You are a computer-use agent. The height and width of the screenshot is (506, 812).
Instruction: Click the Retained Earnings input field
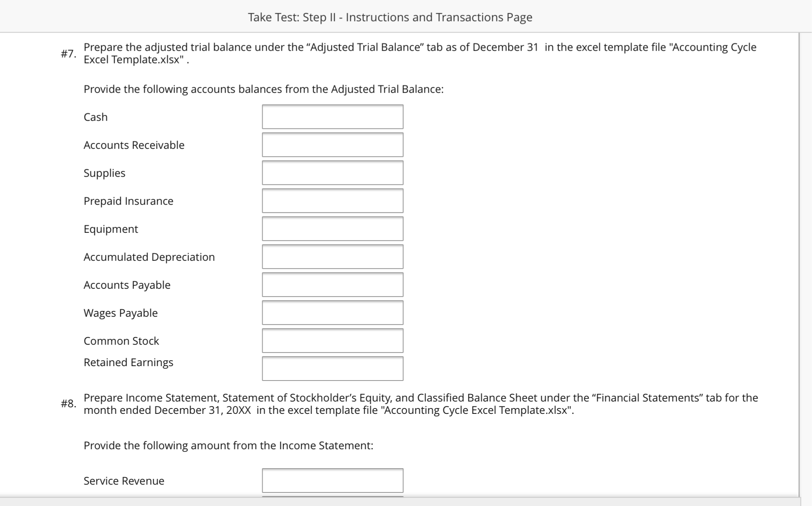(333, 369)
